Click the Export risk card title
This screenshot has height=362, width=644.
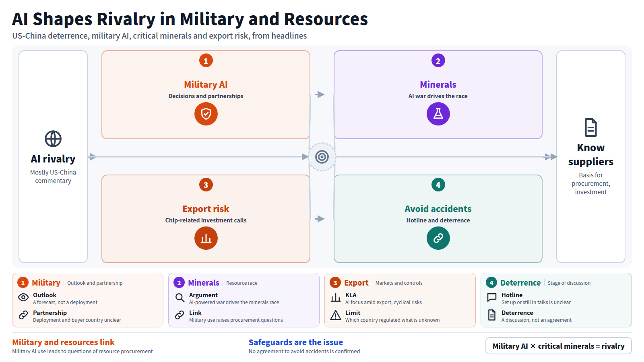[206, 209]
